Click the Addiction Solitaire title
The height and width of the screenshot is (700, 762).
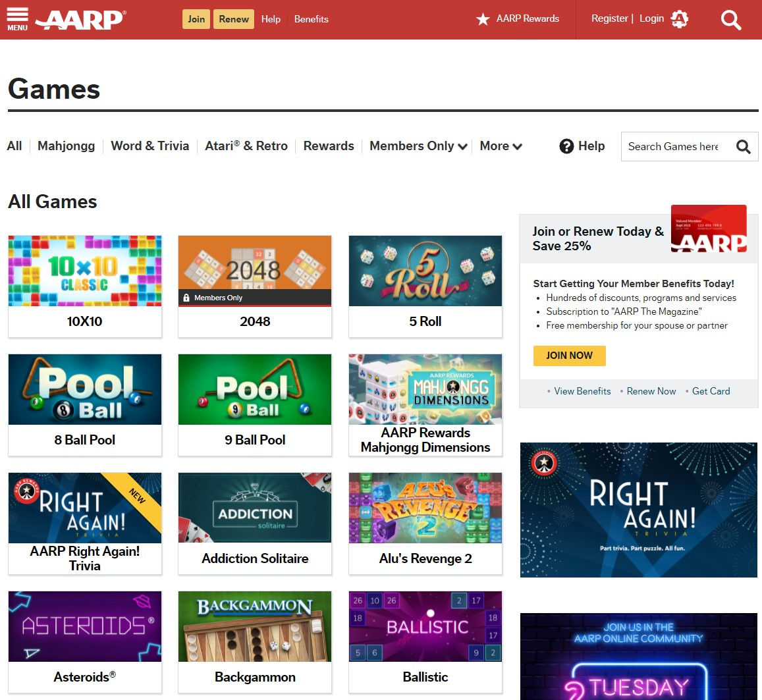tap(255, 558)
